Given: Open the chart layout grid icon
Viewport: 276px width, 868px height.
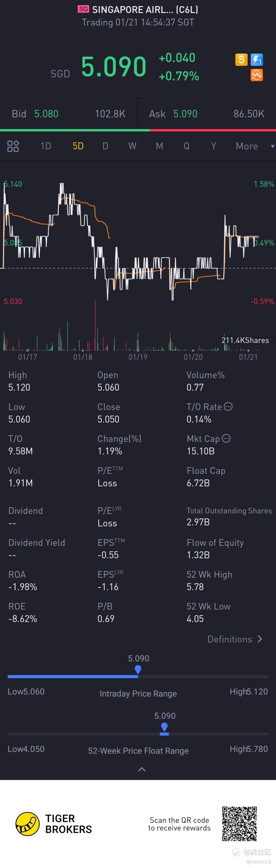Looking at the screenshot, I should tap(13, 146).
